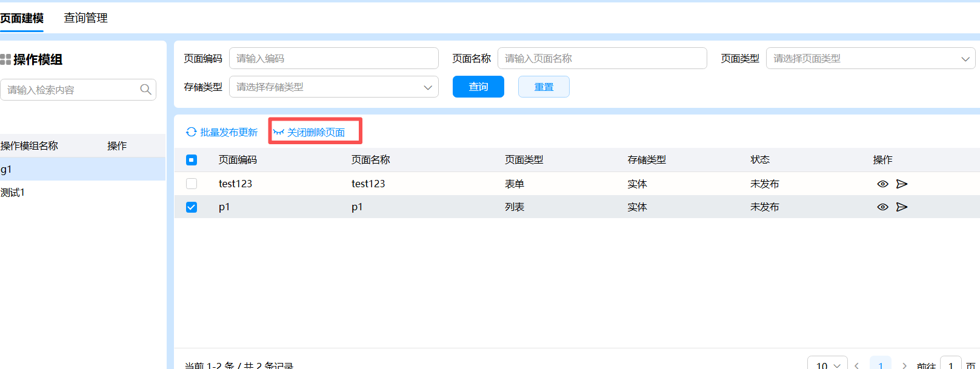Image resolution: width=980 pixels, height=369 pixels.
Task: Expand the 存储类型 dropdown
Action: (333, 87)
